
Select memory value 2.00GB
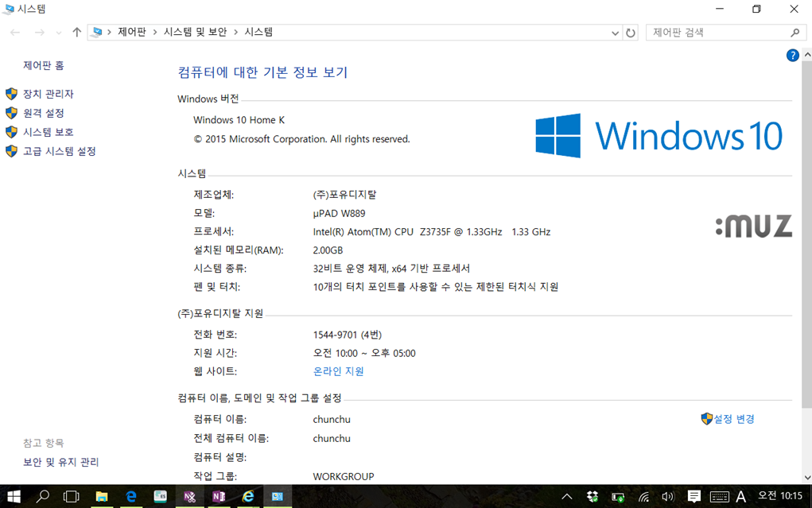click(328, 250)
